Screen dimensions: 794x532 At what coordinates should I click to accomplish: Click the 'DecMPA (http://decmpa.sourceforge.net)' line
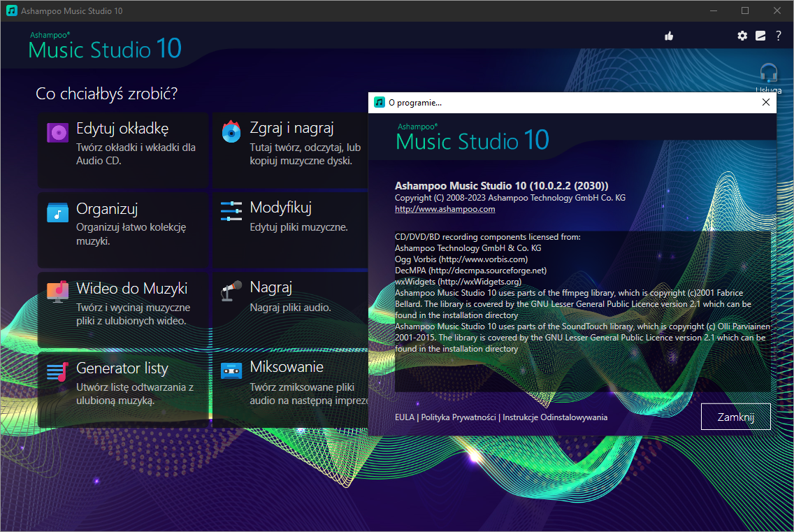(470, 270)
